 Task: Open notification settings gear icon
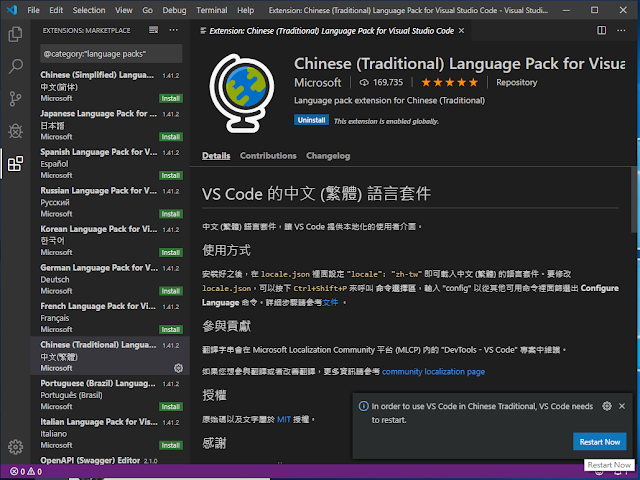click(x=607, y=406)
